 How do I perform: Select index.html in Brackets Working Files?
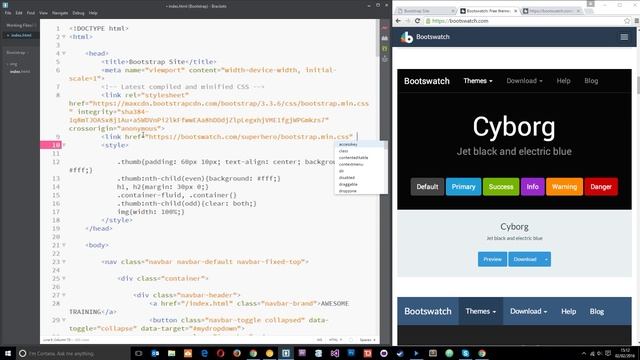click(x=21, y=36)
